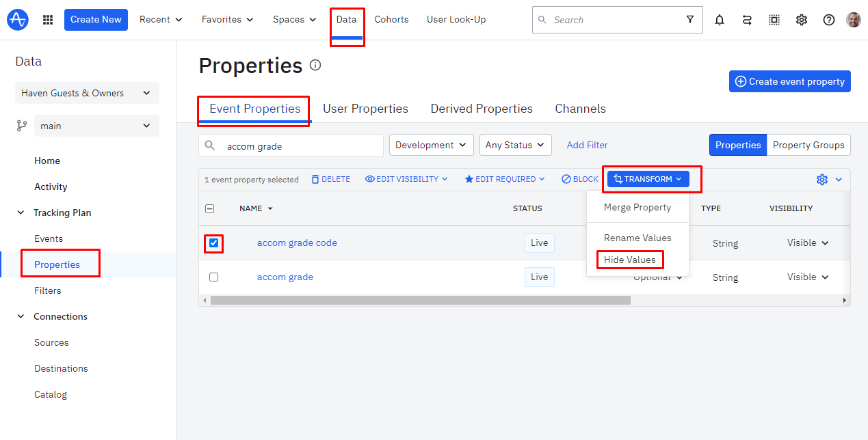The image size is (868, 440).
Task: Click the Amplitude logo icon
Action: 18,20
